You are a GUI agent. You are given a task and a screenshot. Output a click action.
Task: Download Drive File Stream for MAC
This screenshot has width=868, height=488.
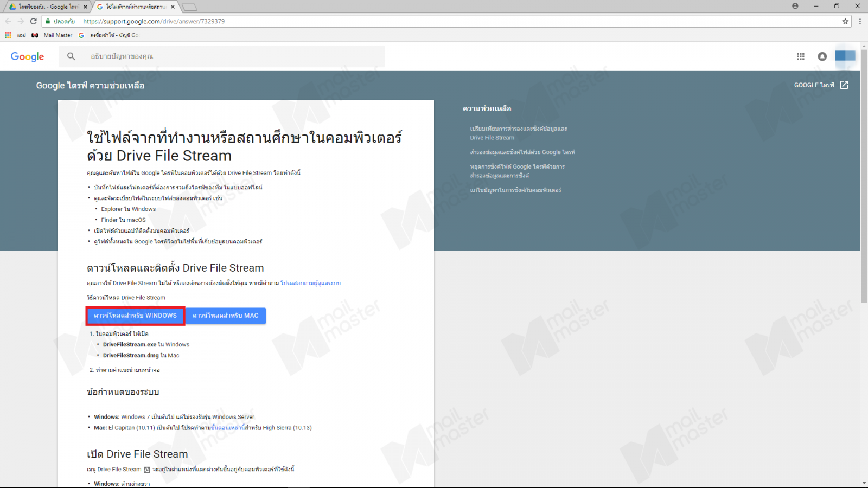[226, 316]
